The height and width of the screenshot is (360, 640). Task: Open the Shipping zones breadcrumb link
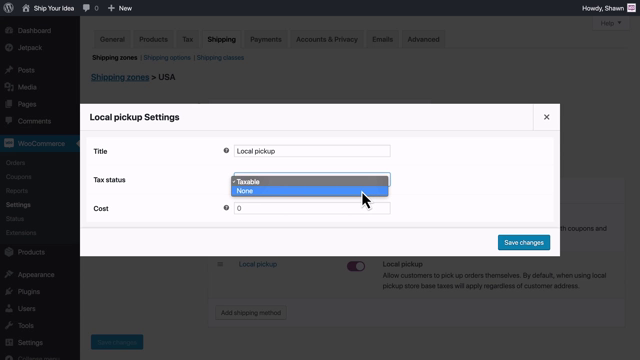point(120,77)
